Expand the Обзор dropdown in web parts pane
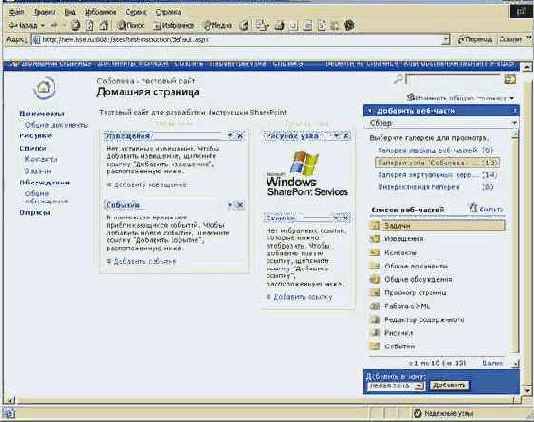Viewport: 534px width, 422px height. click(x=514, y=123)
